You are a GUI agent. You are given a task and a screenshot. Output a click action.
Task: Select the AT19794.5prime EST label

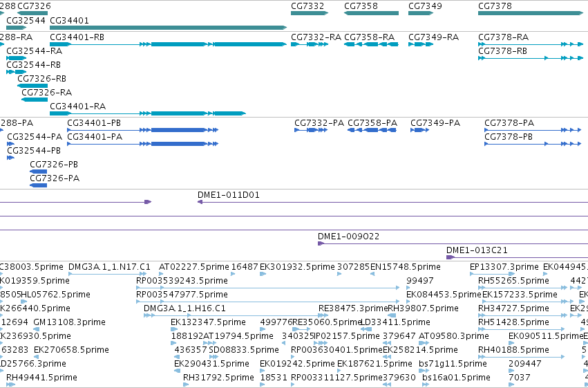point(238,336)
